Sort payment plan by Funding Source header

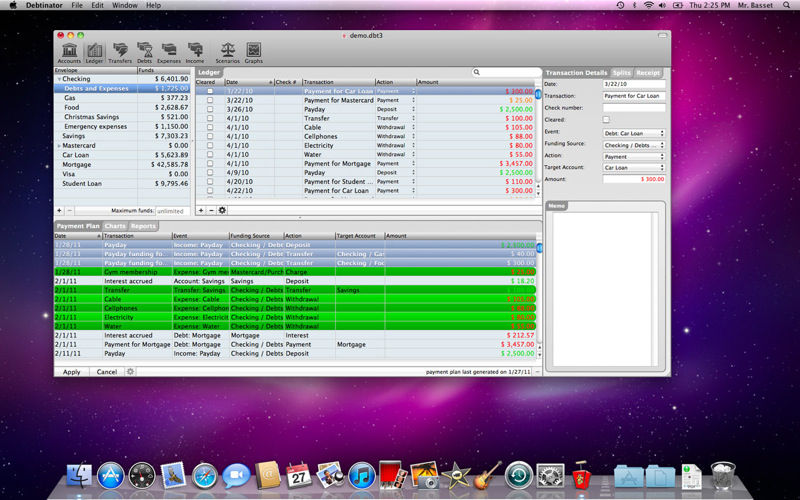tap(256, 236)
